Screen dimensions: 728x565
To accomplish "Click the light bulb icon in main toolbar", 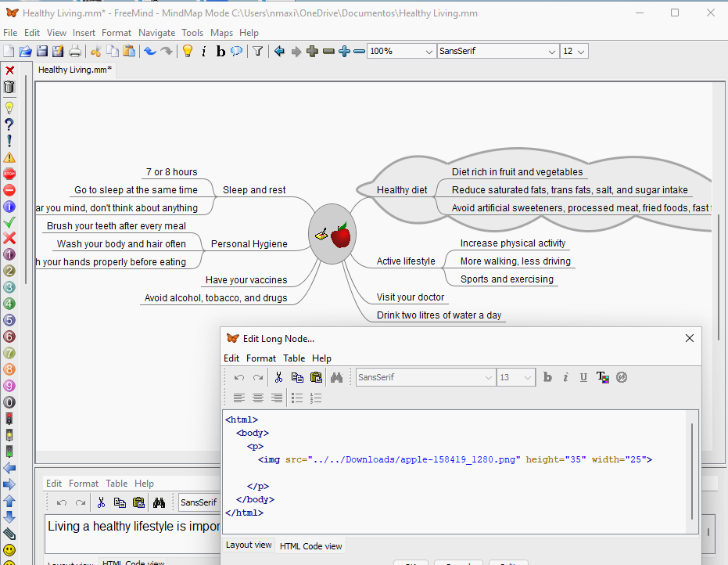I will (x=188, y=52).
